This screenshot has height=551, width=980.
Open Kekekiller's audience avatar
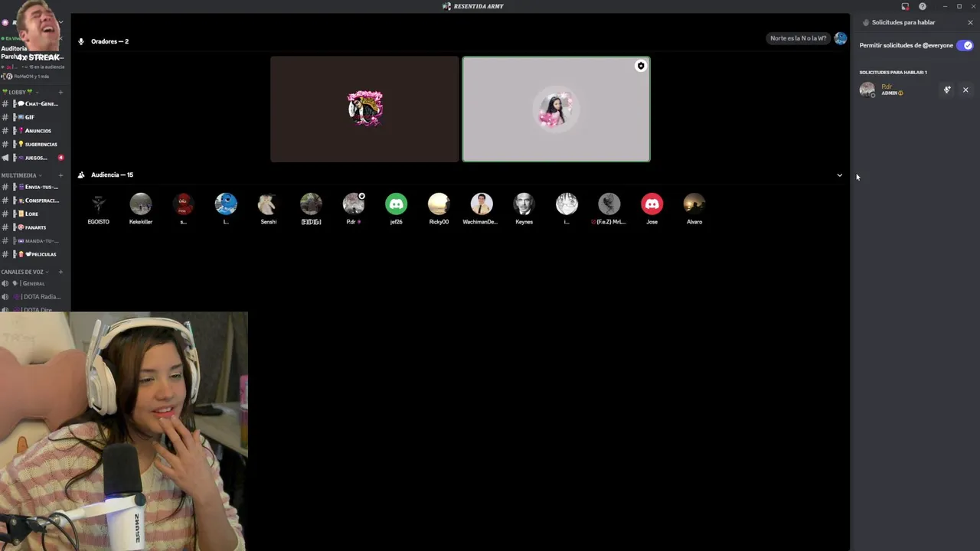(141, 204)
